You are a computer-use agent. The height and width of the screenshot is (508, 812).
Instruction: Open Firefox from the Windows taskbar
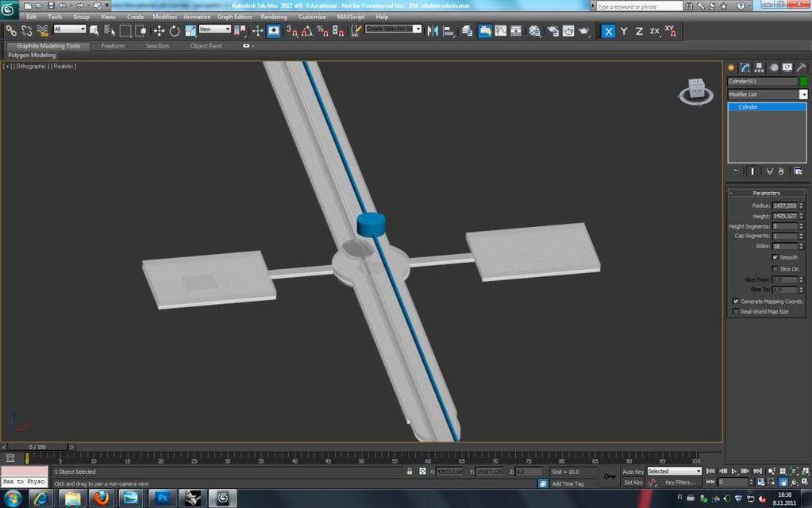pyautogui.click(x=102, y=498)
